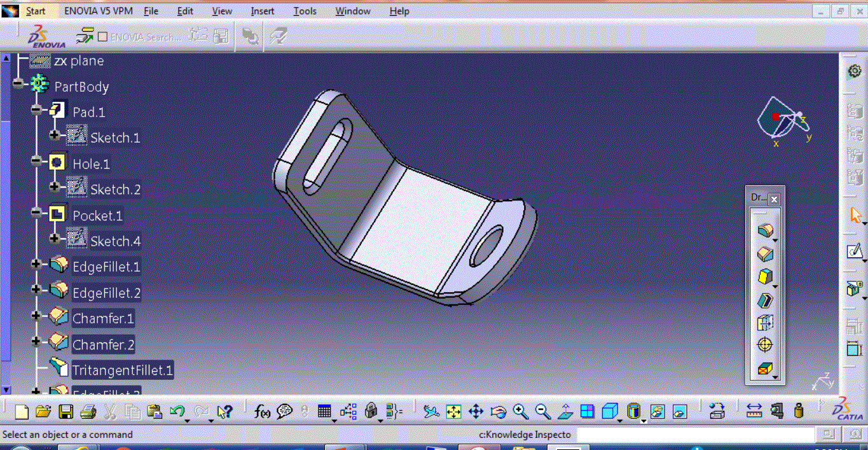Click the Save floppy disk icon

66,412
